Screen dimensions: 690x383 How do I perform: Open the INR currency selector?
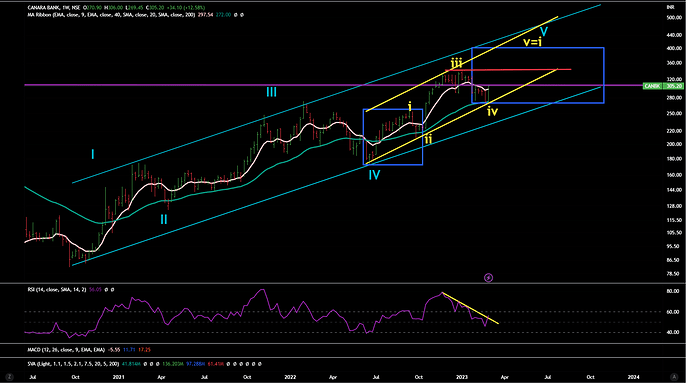[x=671, y=7]
